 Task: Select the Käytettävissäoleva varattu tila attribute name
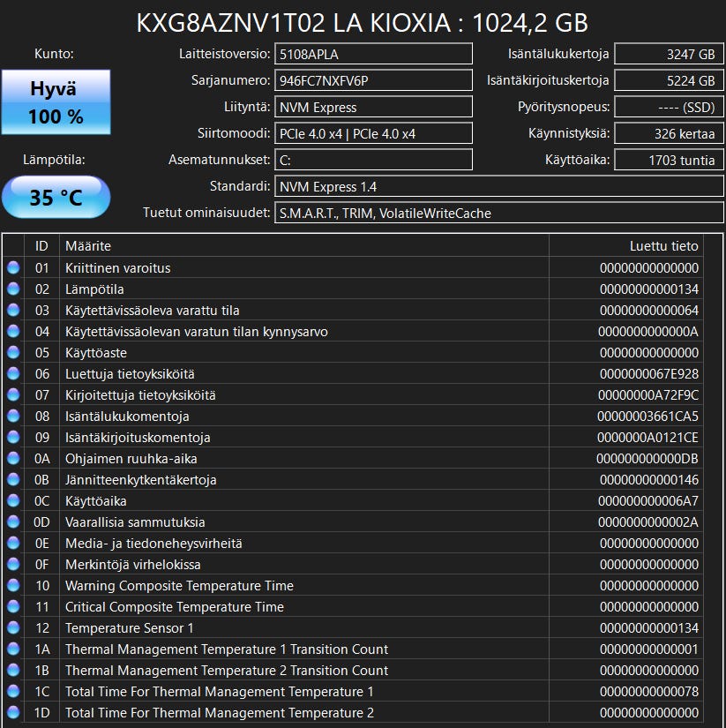[153, 310]
